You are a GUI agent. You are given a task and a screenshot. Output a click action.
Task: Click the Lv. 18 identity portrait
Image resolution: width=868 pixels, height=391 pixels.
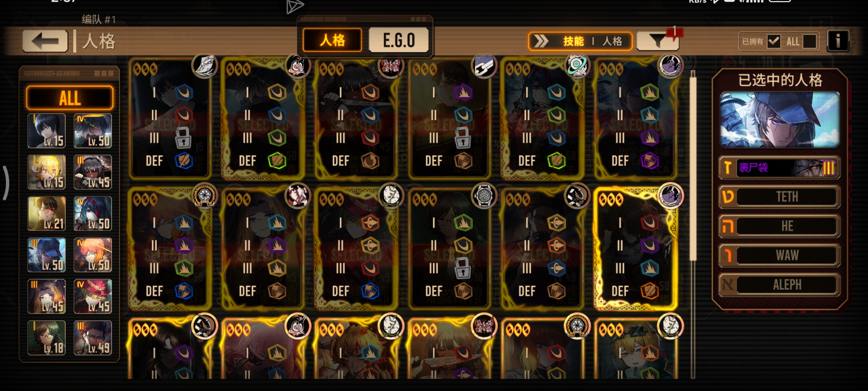pyautogui.click(x=47, y=337)
